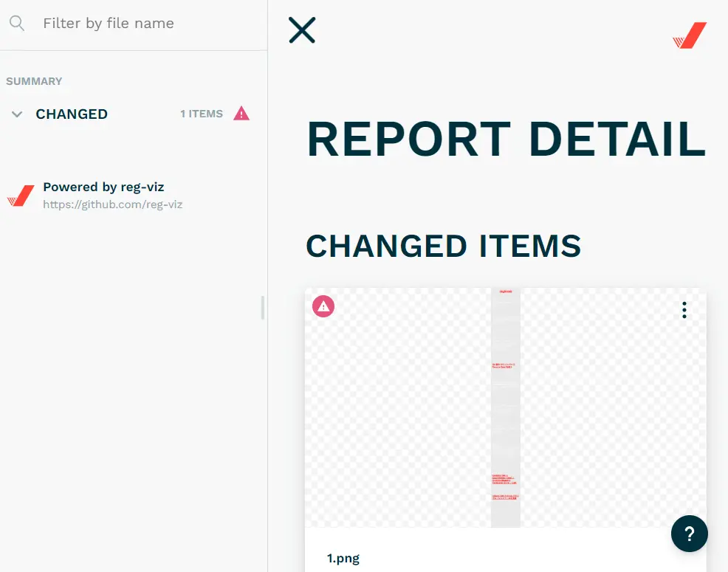Click the sidebar resize handle
Viewport: 728px width, 572px height.
(263, 308)
